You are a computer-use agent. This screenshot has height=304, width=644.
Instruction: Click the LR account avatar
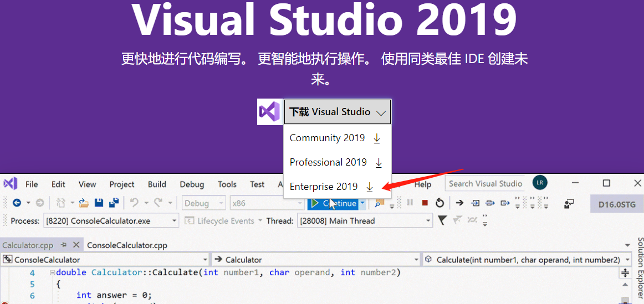(x=540, y=183)
